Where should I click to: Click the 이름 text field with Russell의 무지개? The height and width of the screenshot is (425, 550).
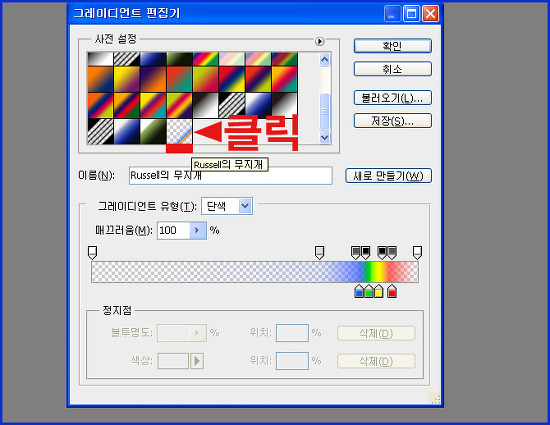231,175
